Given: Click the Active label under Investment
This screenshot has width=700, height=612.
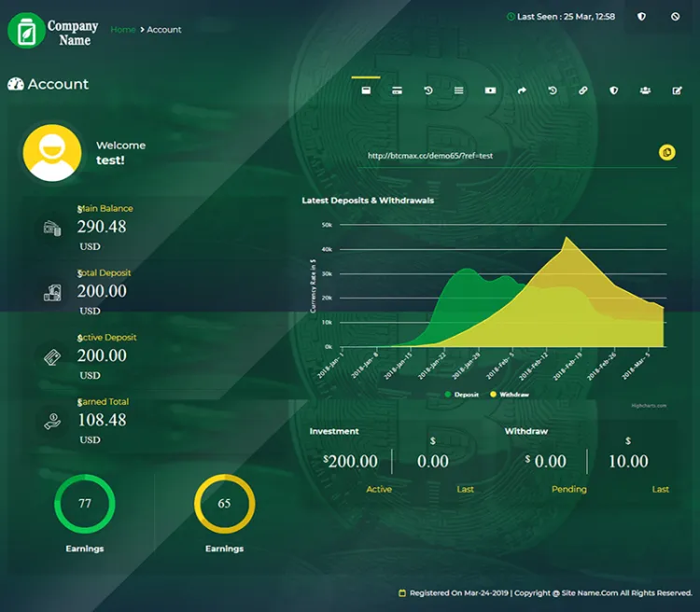Looking at the screenshot, I should click(x=379, y=489).
